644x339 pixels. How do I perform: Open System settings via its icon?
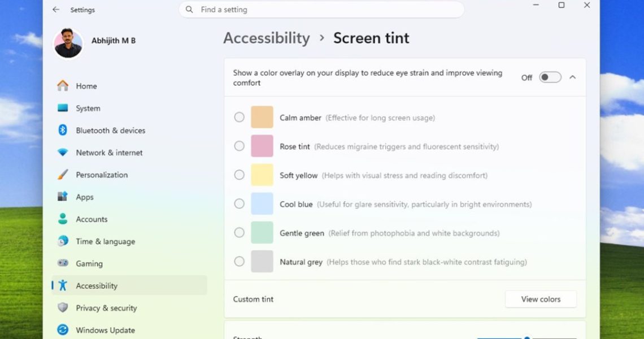[63, 108]
